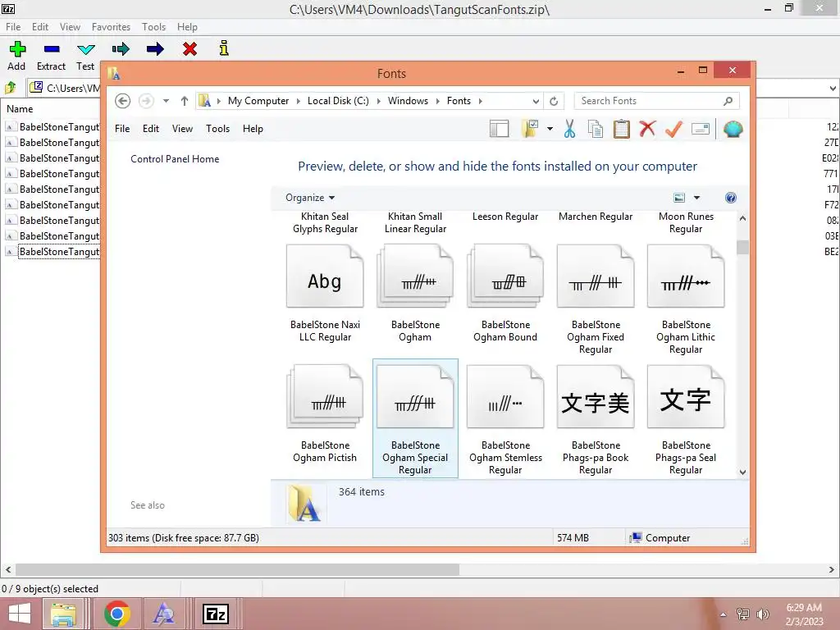Image resolution: width=840 pixels, height=630 pixels.
Task: Click the Control Panel Home link
Action: 175,159
